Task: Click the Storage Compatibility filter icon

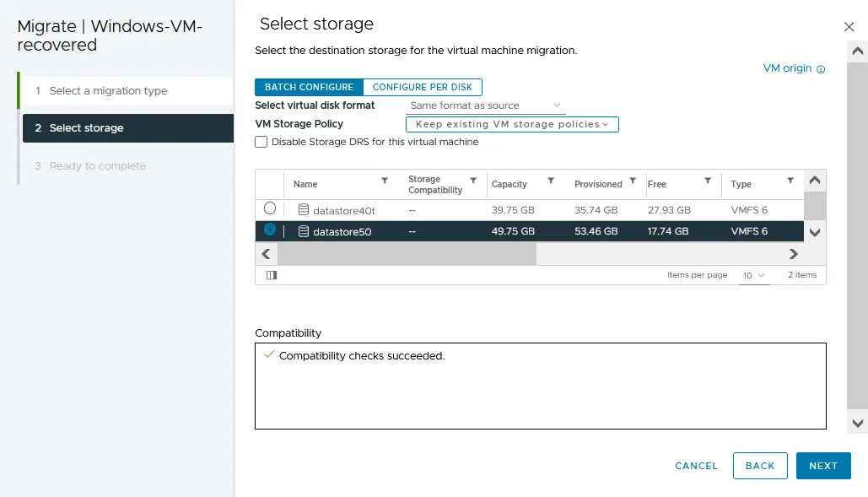Action: point(473,181)
